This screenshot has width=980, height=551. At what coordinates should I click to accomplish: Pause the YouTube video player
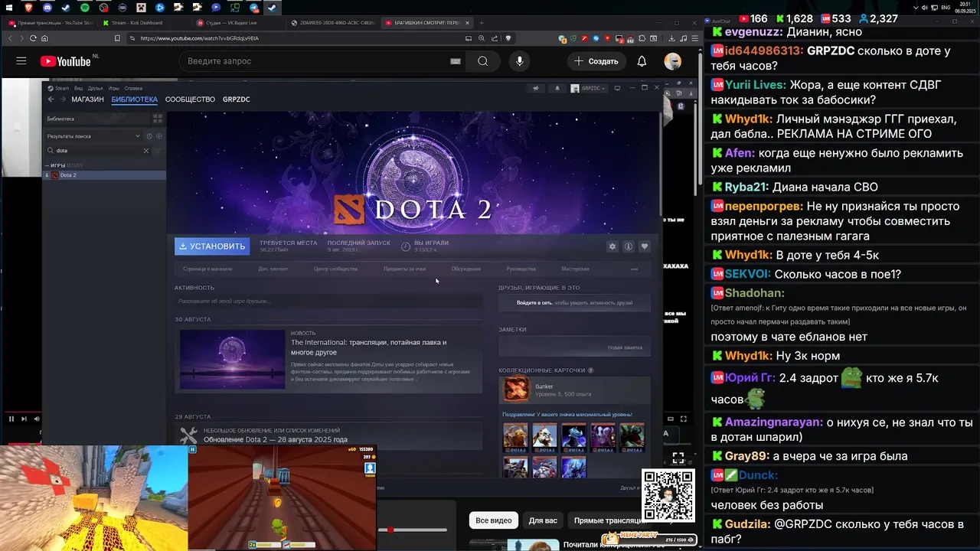pyautogui.click(x=11, y=419)
